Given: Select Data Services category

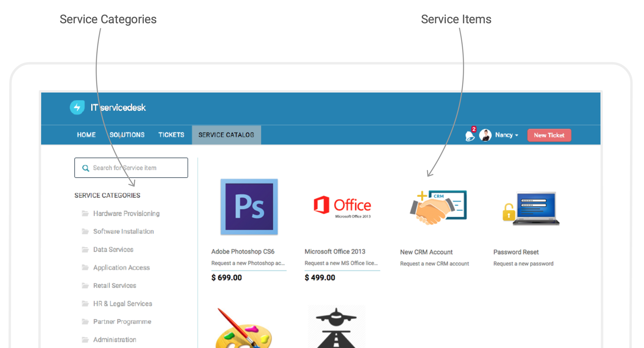Looking at the screenshot, I should (113, 250).
